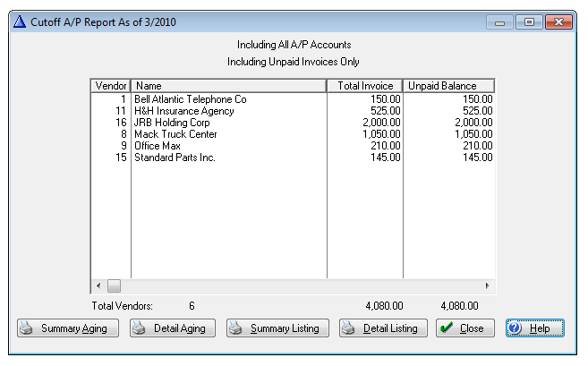Viewport: 588px width, 366px height.
Task: Open Help with the question mark button
Action: coord(534,328)
